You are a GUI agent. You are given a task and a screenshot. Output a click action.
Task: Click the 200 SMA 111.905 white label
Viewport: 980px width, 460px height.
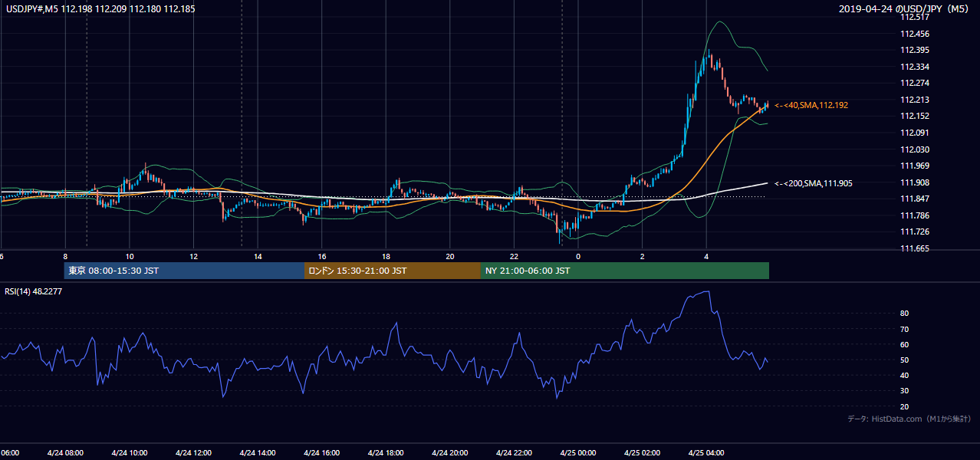813,183
